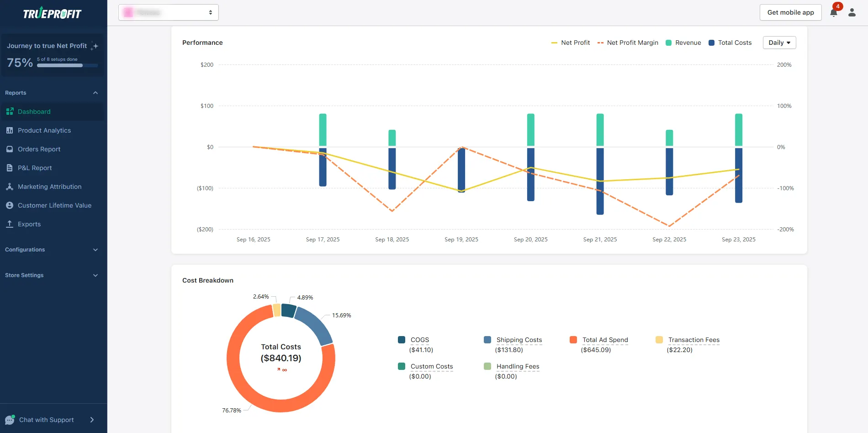Viewport: 868px width, 433px height.
Task: Hide Total Costs series in legend
Action: tap(730, 43)
